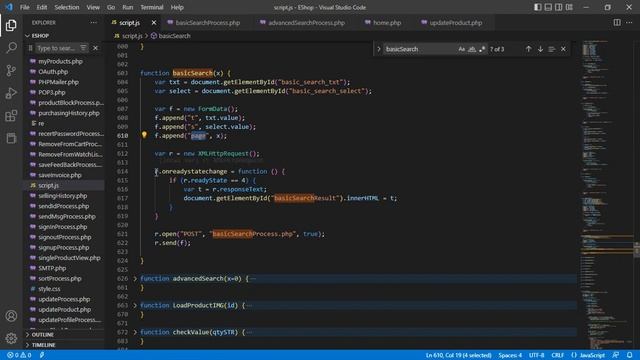Viewport: 640px width, 360px height.
Task: Toggle secondary side bar layout icon
Action: [x=558, y=7]
